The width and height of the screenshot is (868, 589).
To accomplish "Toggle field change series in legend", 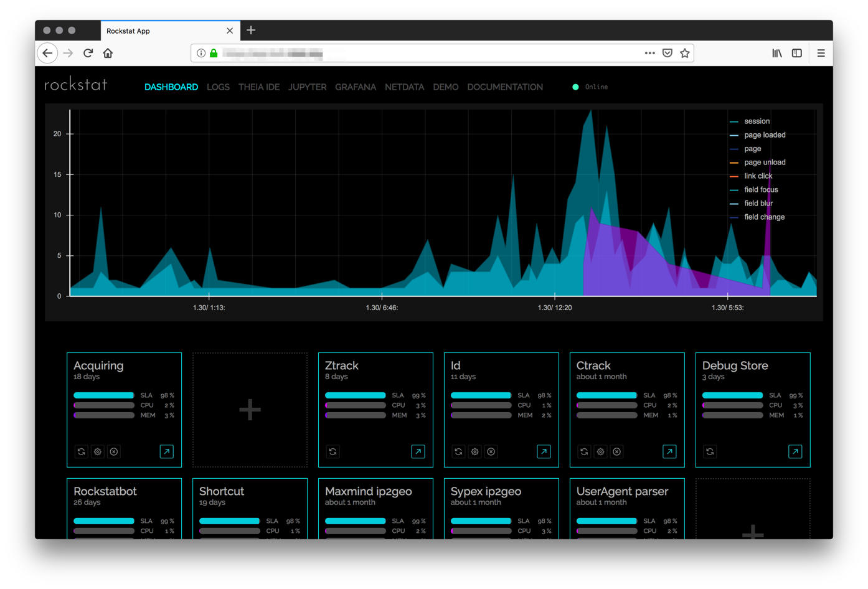I will (x=757, y=217).
